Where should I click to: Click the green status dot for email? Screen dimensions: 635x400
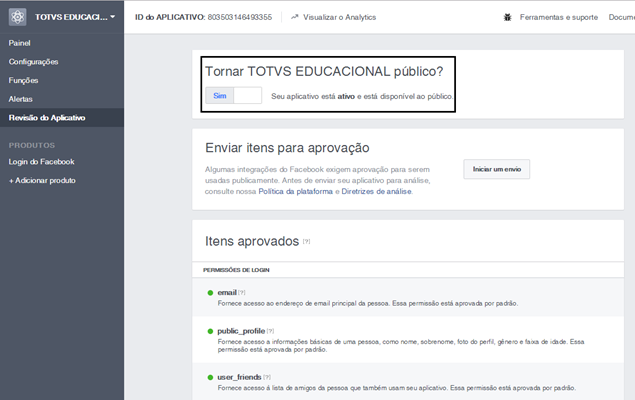pos(210,293)
